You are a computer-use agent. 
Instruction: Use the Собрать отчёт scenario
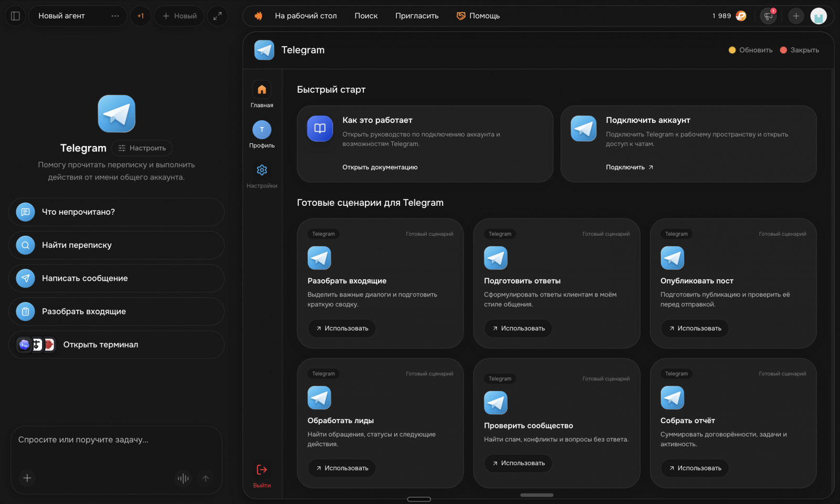[x=695, y=468]
